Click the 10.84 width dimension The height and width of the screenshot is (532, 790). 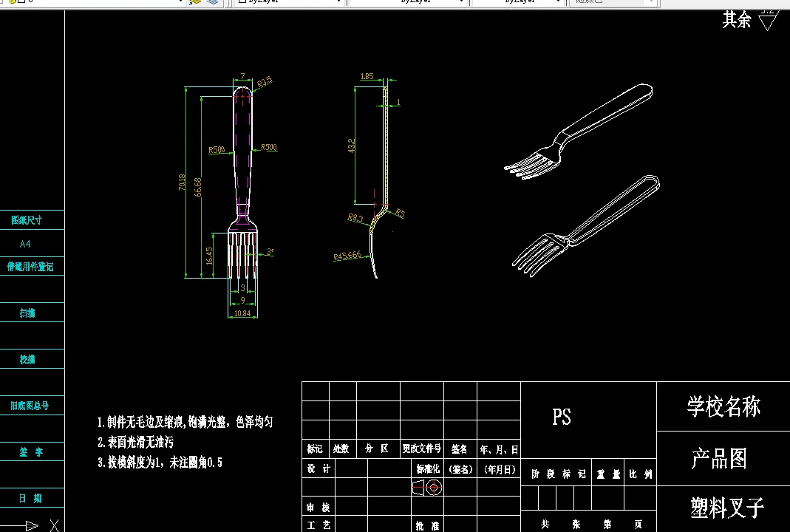(x=242, y=313)
